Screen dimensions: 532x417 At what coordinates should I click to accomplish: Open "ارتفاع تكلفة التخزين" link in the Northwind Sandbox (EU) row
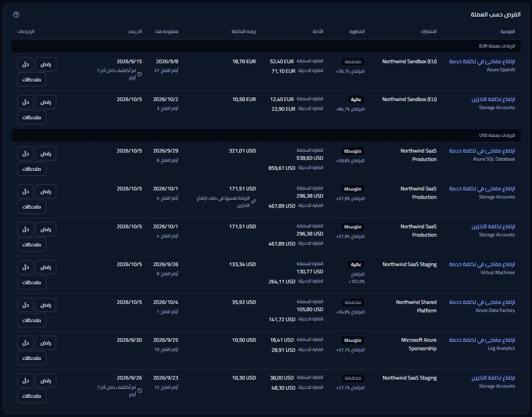coord(493,99)
